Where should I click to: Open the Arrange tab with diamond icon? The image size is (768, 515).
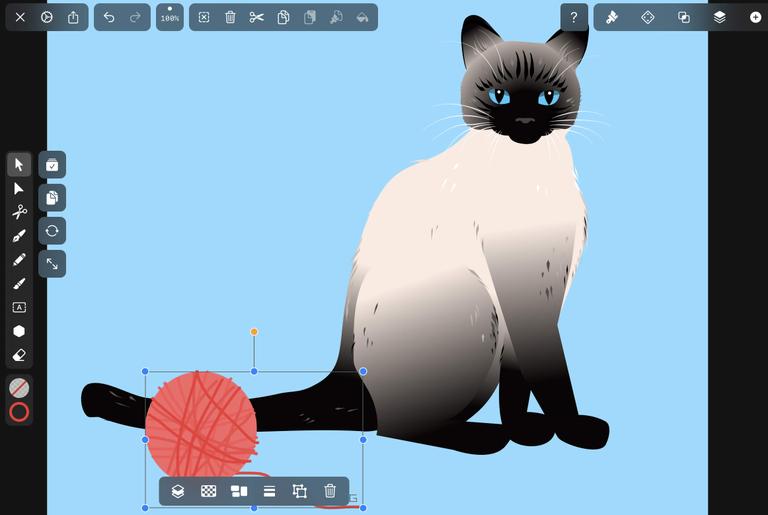coord(648,18)
